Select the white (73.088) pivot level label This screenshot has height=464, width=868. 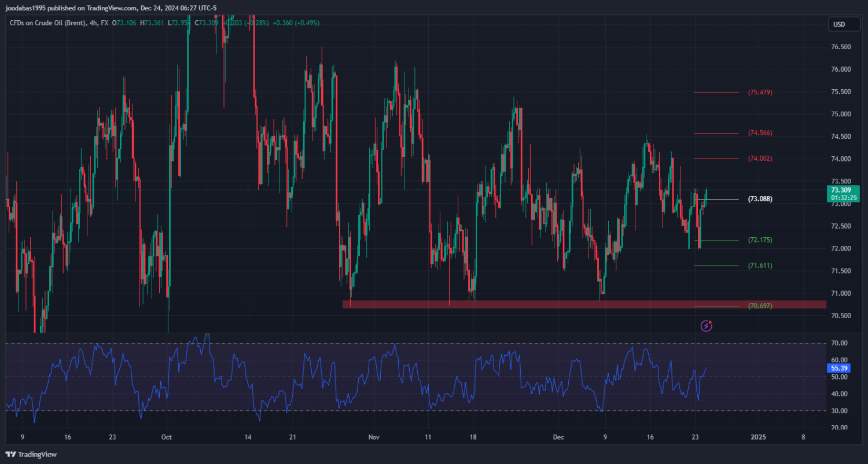[760, 199]
